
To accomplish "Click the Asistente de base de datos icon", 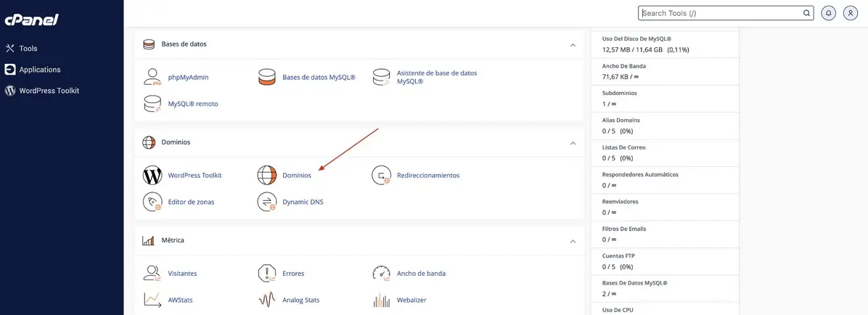I will (x=382, y=77).
